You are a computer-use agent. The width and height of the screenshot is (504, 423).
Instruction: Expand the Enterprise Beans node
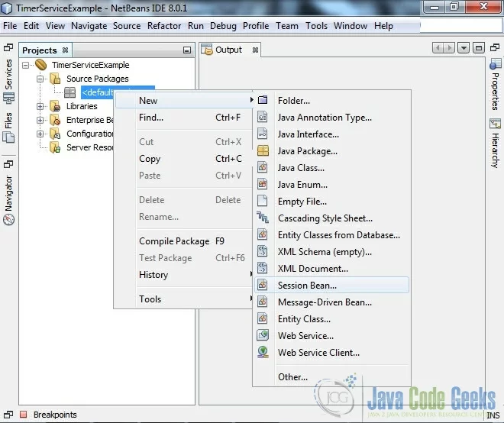click(x=40, y=120)
